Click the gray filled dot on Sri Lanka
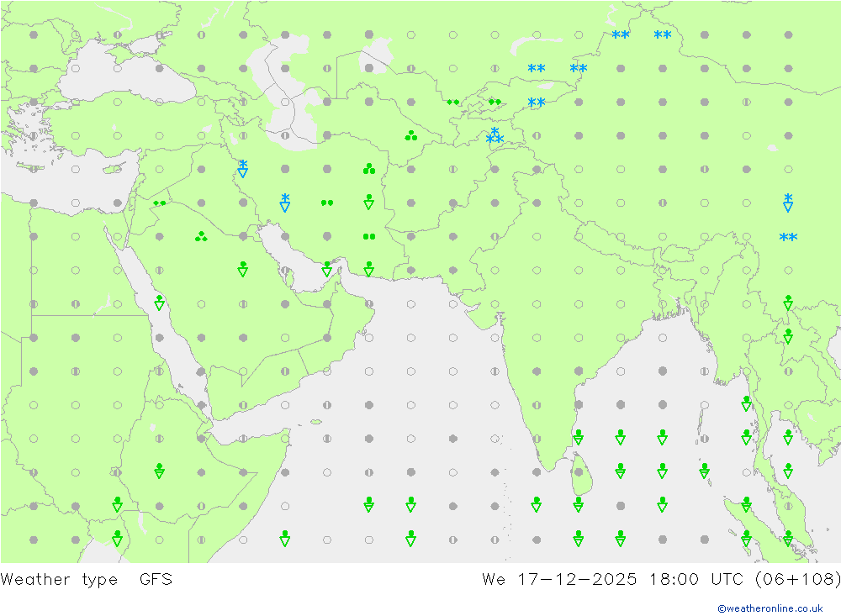Screen dimensions: 841x616 coord(579,472)
